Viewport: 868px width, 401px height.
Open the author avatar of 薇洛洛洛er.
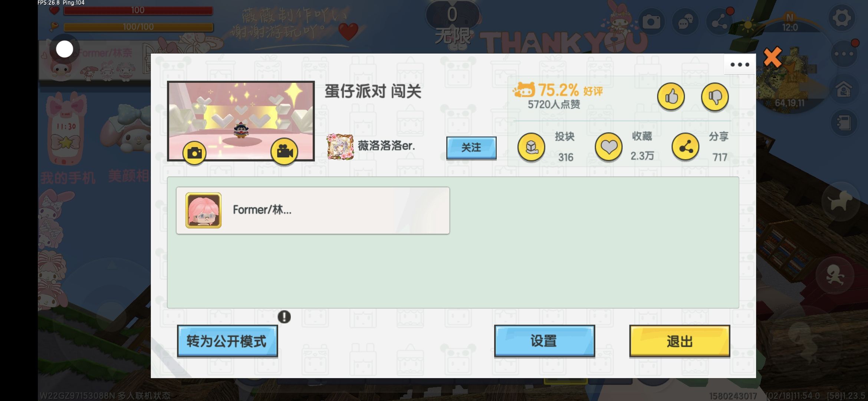[x=340, y=147]
